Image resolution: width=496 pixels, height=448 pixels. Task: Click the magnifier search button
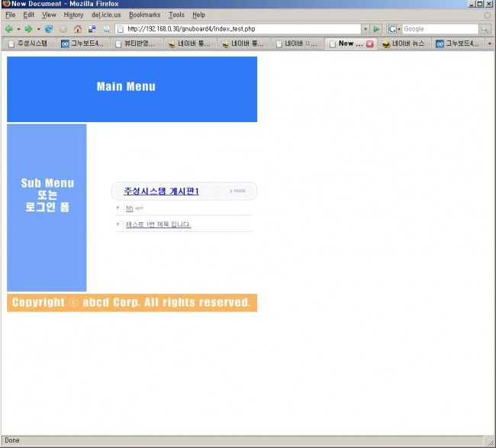[x=485, y=29]
